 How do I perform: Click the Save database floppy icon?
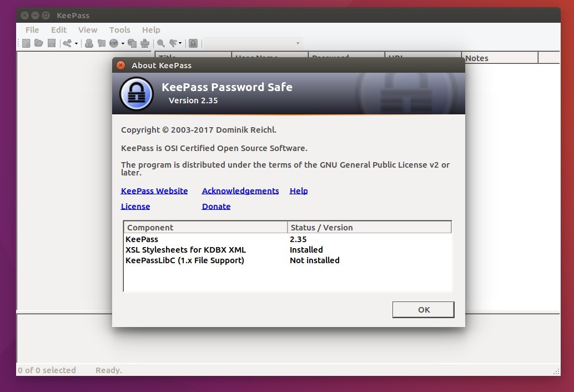(52, 43)
